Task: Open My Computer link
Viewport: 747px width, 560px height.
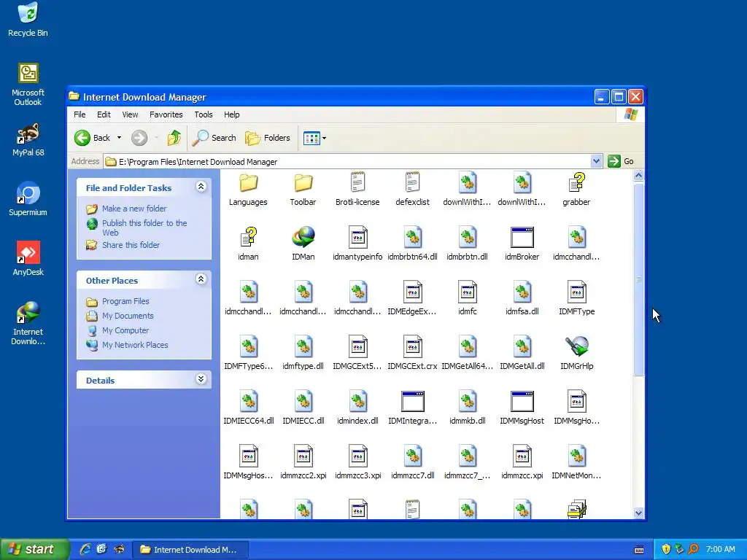Action: coord(125,330)
